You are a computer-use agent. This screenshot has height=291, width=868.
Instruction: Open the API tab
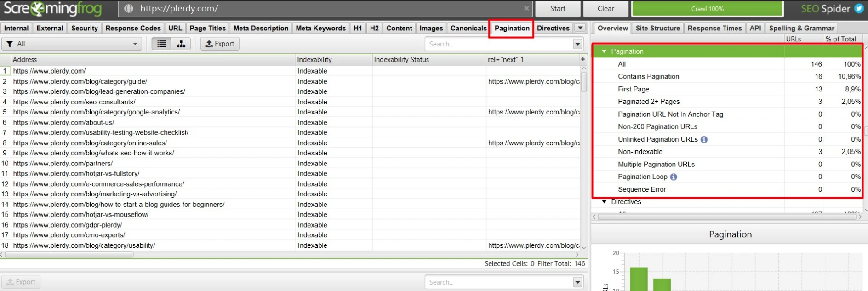tap(755, 28)
